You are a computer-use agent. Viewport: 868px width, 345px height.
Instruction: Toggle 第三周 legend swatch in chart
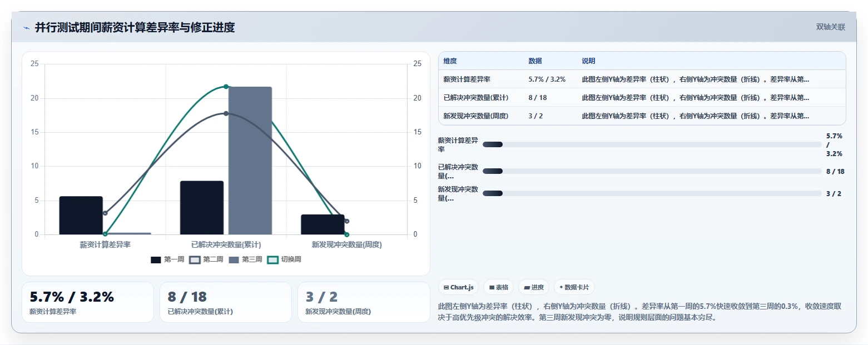(234, 259)
